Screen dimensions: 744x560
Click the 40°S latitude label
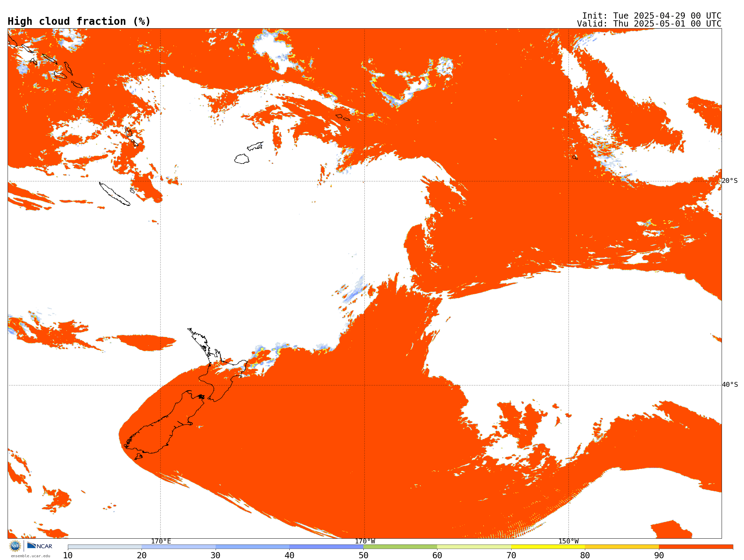[730, 385]
